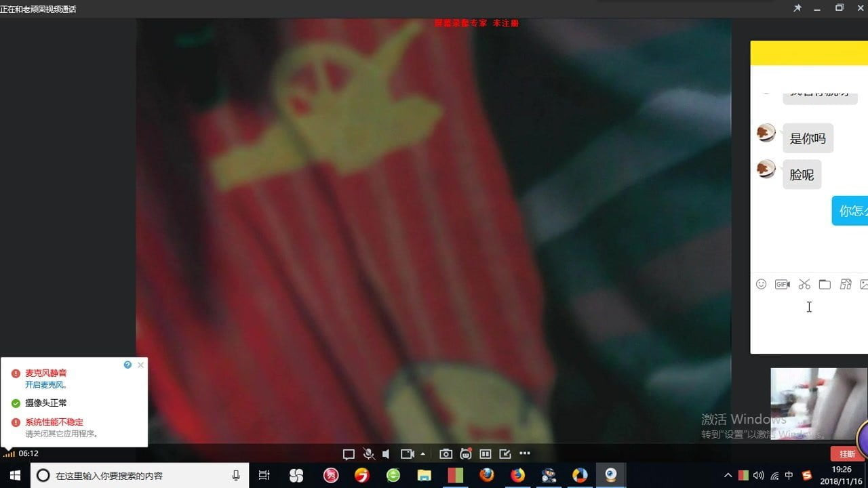Click the signal strength bars icon
This screenshot has height=488, width=868.
[9, 453]
